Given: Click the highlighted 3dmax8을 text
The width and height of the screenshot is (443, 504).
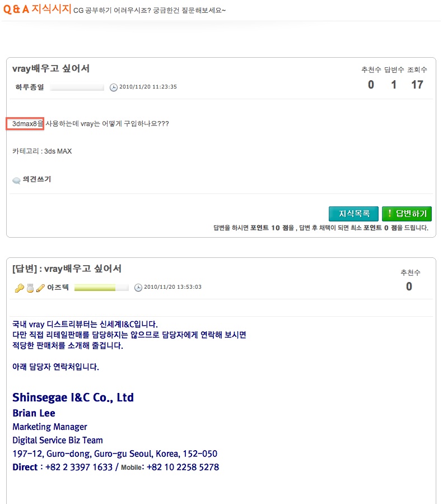Looking at the screenshot, I should tap(25, 124).
